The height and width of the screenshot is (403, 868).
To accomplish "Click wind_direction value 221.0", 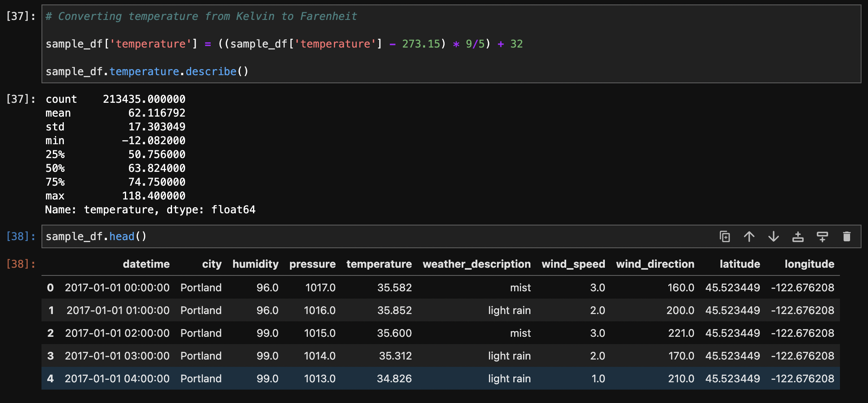I will (x=681, y=333).
